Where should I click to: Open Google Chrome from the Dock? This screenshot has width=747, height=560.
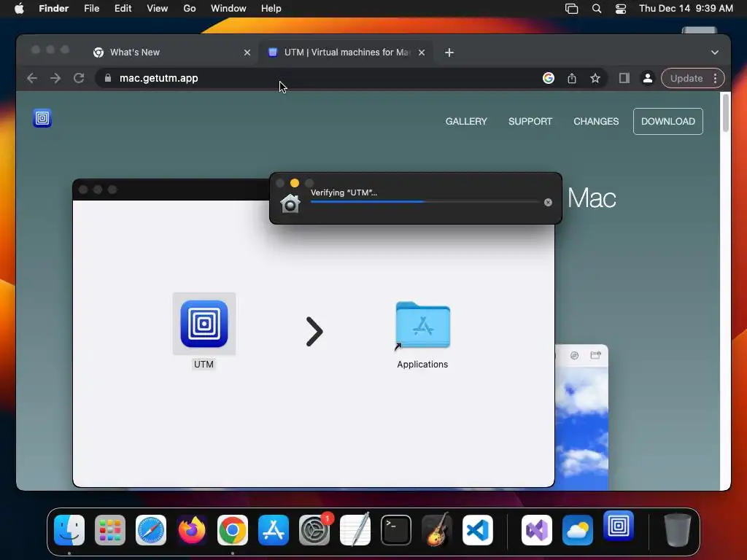click(233, 530)
